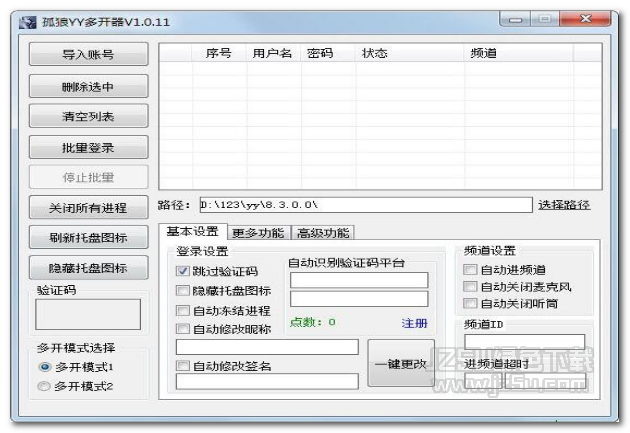Image resolution: width=630 pixels, height=433 pixels.
Task: Enable 自动进频道 checkbox
Action: [x=470, y=270]
